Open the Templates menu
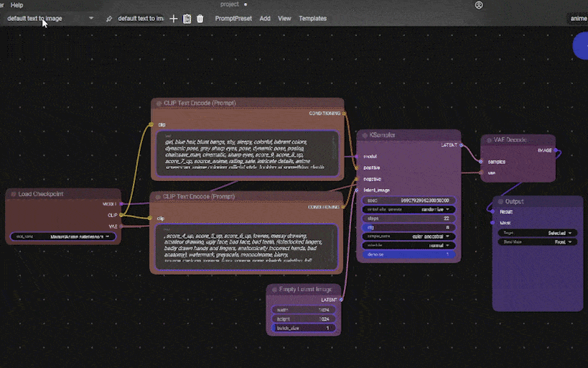 [x=312, y=19]
